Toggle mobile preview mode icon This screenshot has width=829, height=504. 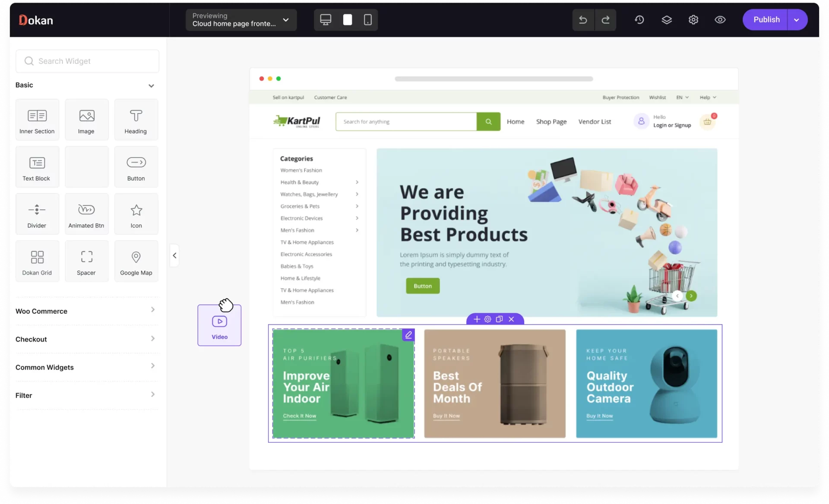368,19
